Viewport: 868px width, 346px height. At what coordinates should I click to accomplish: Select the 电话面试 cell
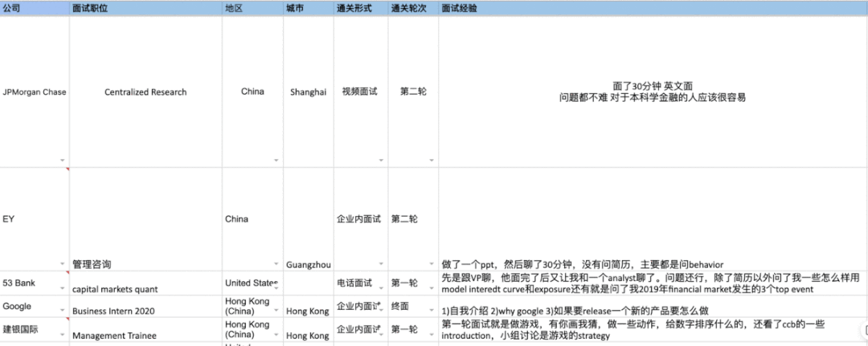click(360, 283)
